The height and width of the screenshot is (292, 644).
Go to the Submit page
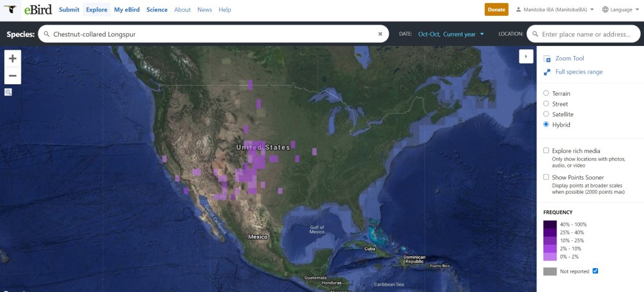point(69,9)
